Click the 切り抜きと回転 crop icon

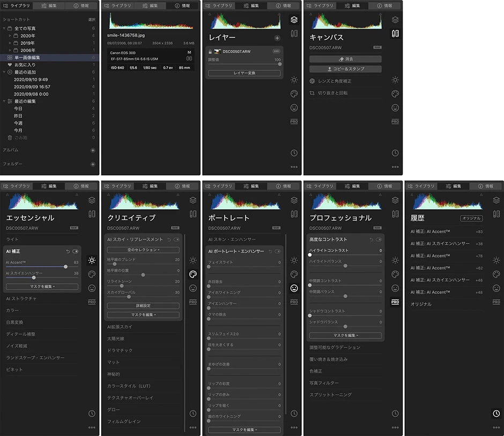click(312, 93)
